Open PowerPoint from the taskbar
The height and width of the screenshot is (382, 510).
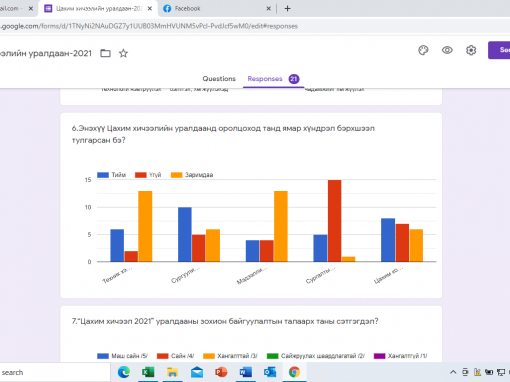(221, 372)
